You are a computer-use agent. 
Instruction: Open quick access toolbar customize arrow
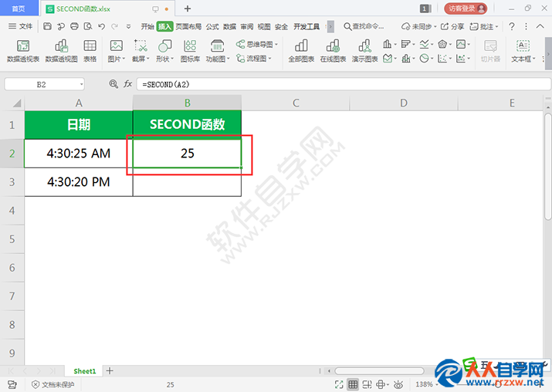(128, 26)
